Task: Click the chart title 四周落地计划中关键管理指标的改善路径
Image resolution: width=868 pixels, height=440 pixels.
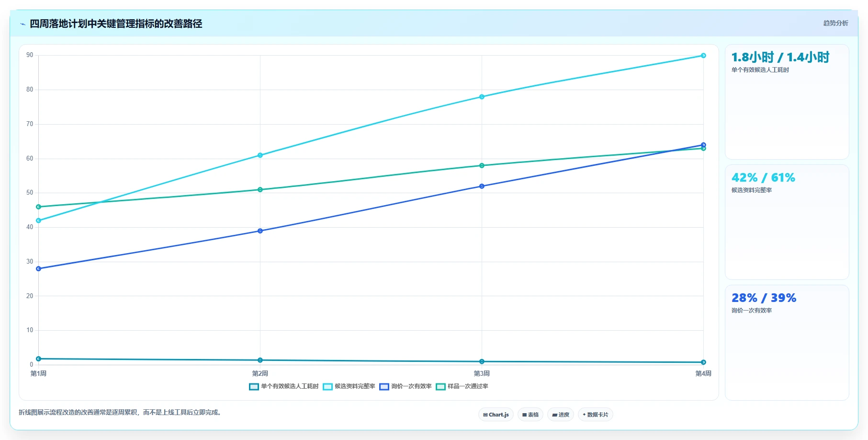Action: coord(116,24)
